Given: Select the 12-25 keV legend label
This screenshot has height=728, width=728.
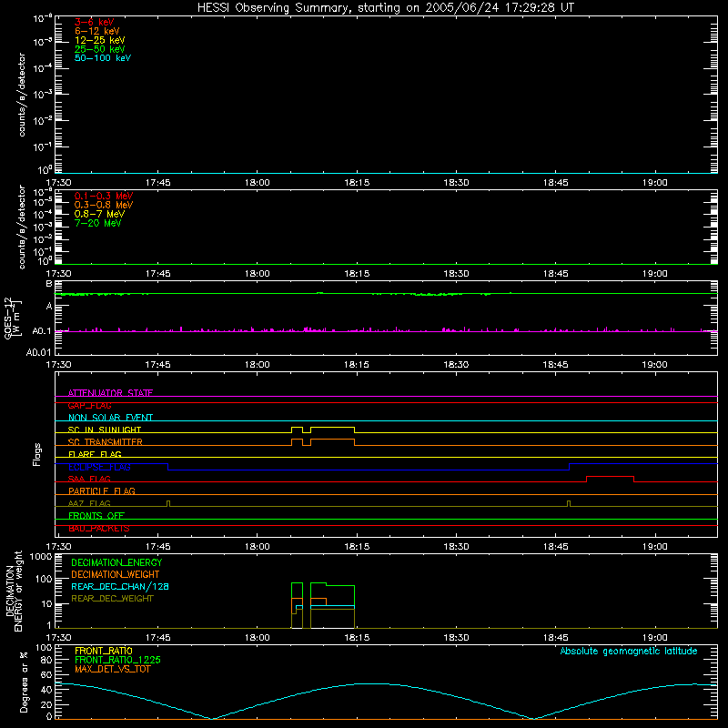Looking at the screenshot, I should pos(99,40).
